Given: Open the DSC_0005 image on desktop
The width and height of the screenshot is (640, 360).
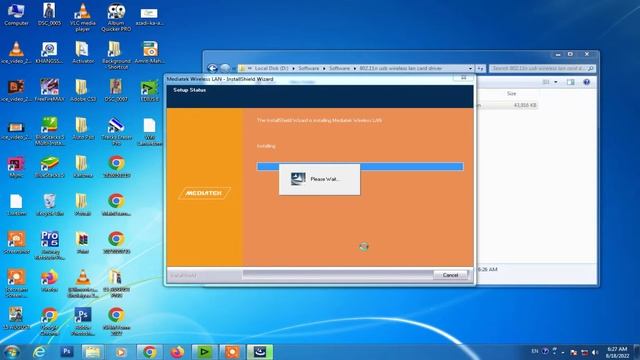Looking at the screenshot, I should [x=49, y=14].
